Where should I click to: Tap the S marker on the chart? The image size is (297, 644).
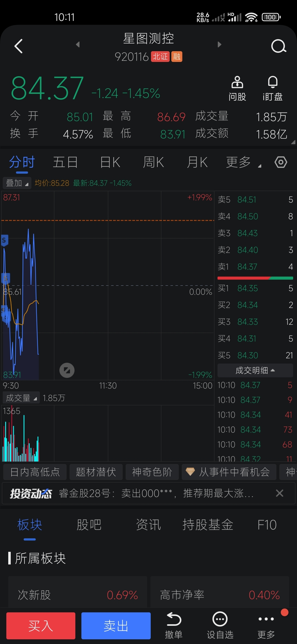point(4,241)
